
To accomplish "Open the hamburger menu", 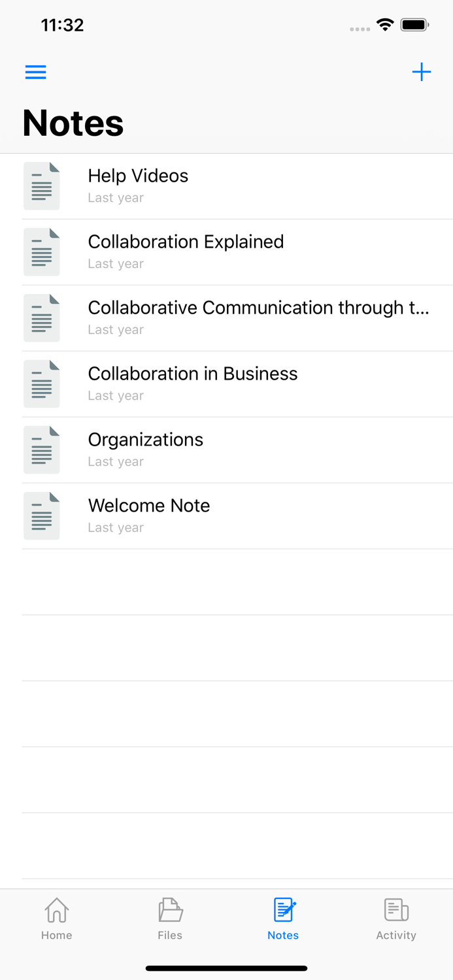I will click(x=36, y=72).
